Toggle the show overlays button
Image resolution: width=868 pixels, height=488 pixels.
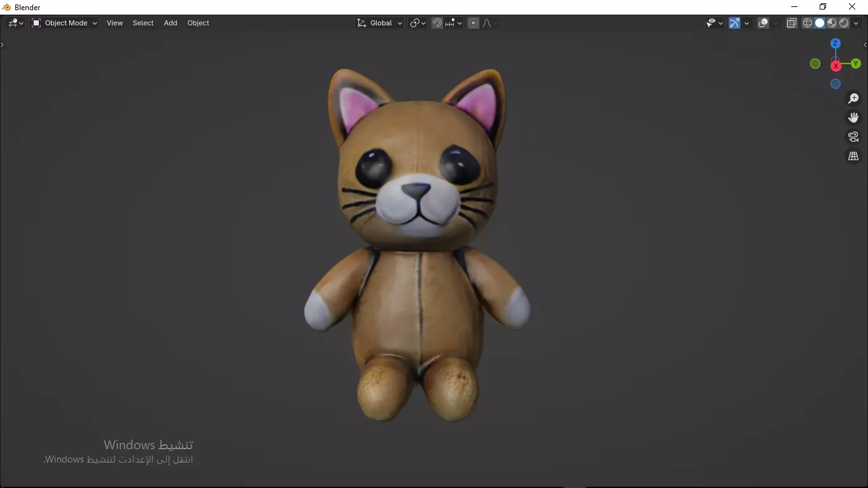[764, 23]
